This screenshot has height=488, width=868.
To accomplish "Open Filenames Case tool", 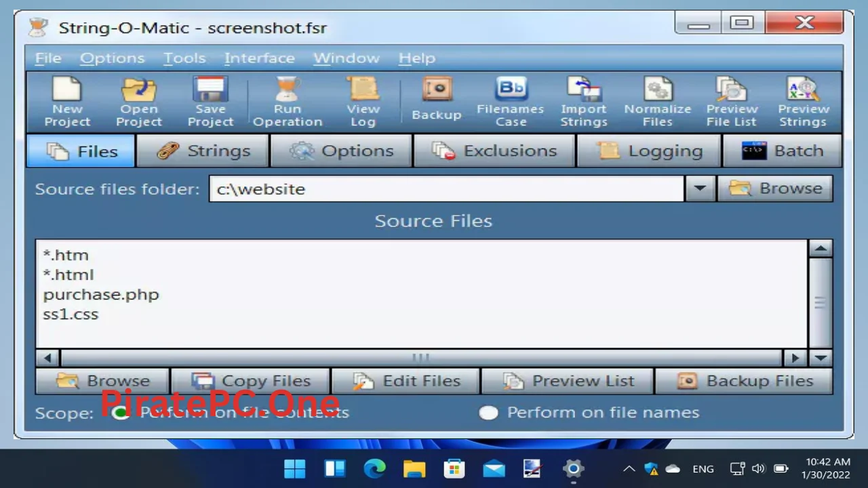I will (511, 102).
